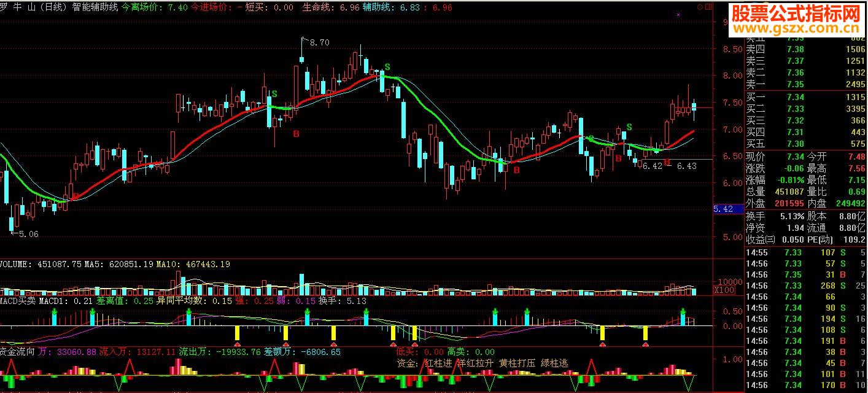Click the 外盘 201595 value
This screenshot has height=393, width=868.
click(788, 203)
